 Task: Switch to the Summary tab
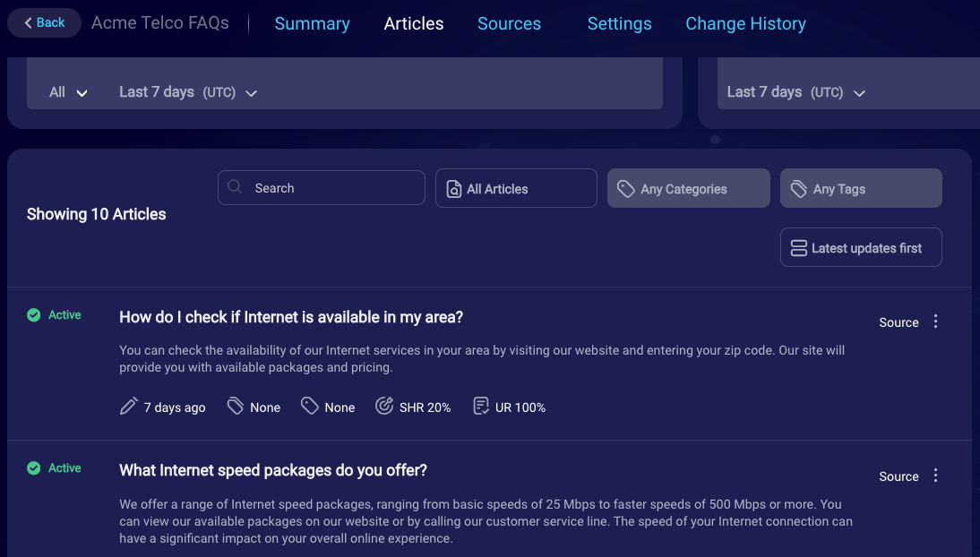click(x=312, y=23)
